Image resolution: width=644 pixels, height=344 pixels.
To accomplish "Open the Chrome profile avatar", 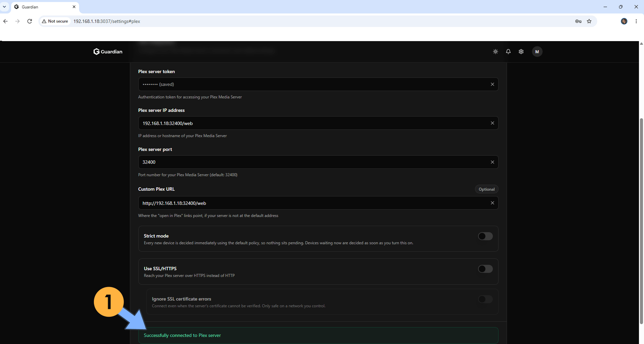I will pyautogui.click(x=624, y=21).
